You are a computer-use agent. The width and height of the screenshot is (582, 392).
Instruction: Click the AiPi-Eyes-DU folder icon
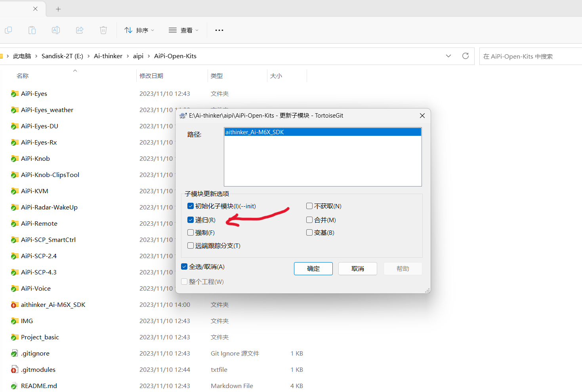tap(15, 126)
